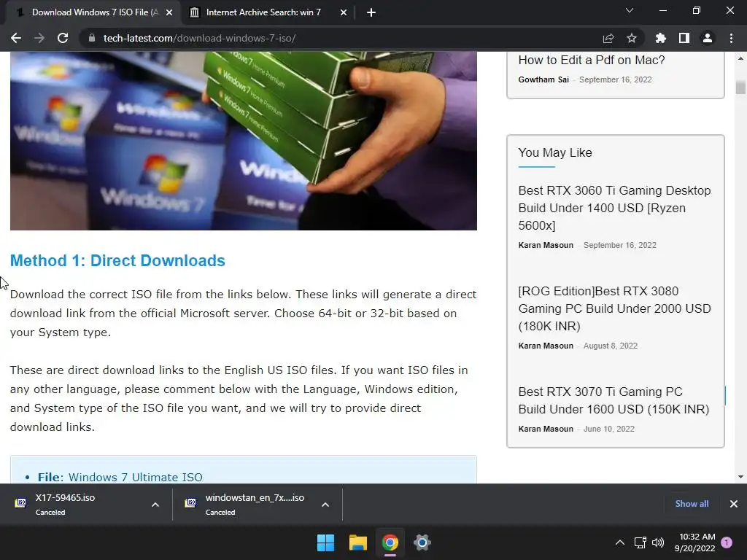Show all downloads
The height and width of the screenshot is (560, 747).
coord(692,504)
